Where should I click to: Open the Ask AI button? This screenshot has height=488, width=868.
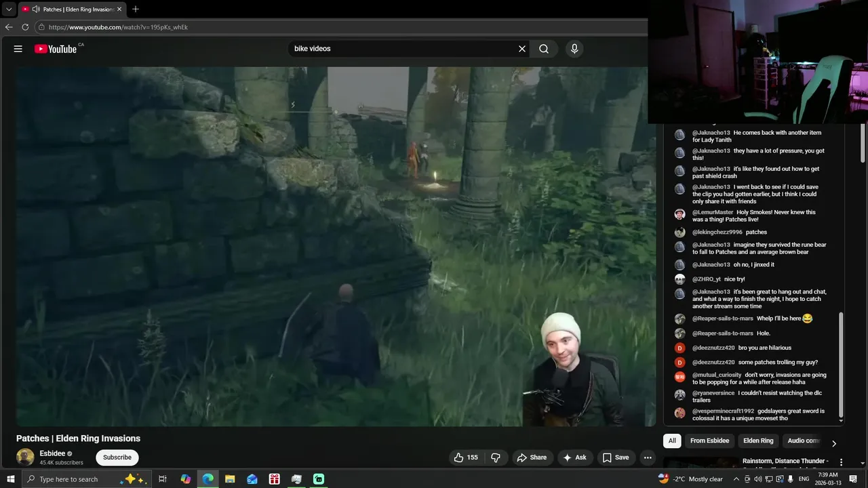coord(574,457)
